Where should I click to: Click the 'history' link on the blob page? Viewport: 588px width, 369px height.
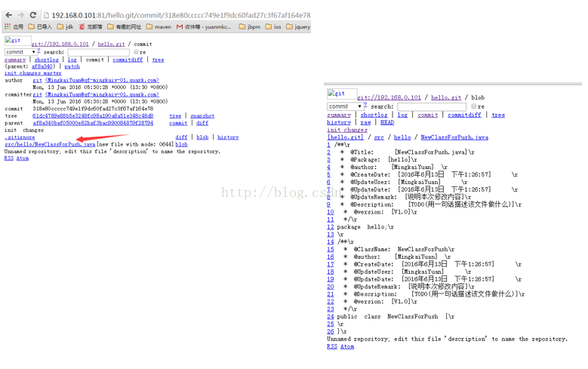pyautogui.click(x=339, y=122)
